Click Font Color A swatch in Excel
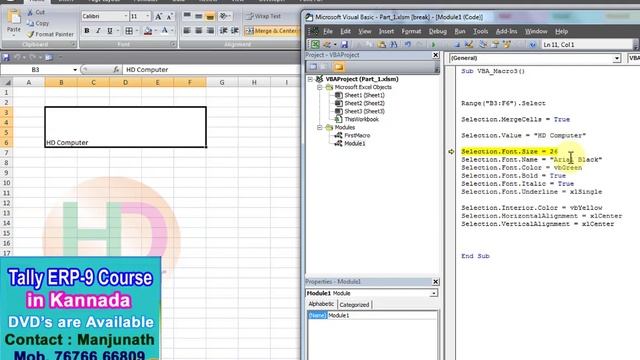Viewport: 640px width, 360px height. click(165, 31)
